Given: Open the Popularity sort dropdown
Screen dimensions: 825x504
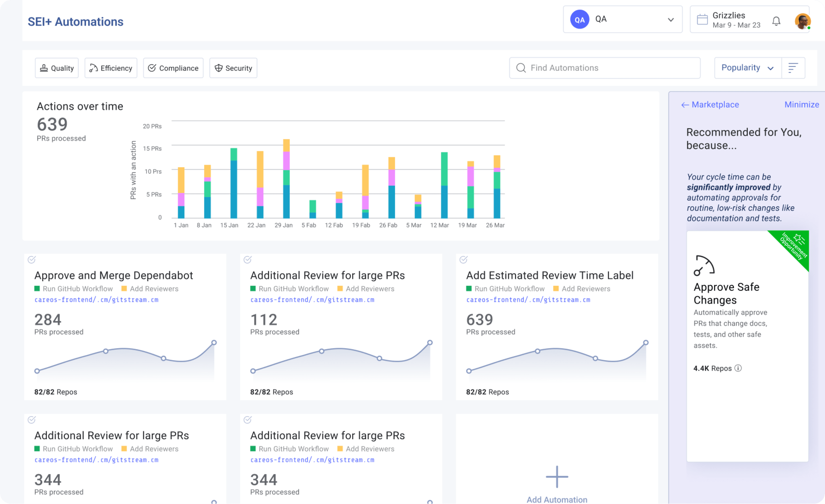Looking at the screenshot, I should coord(748,68).
